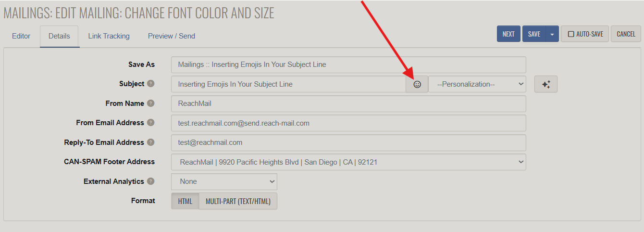Click help icon beside Reply-To Email Address
Viewport: 644px width, 232px height.
(151, 142)
